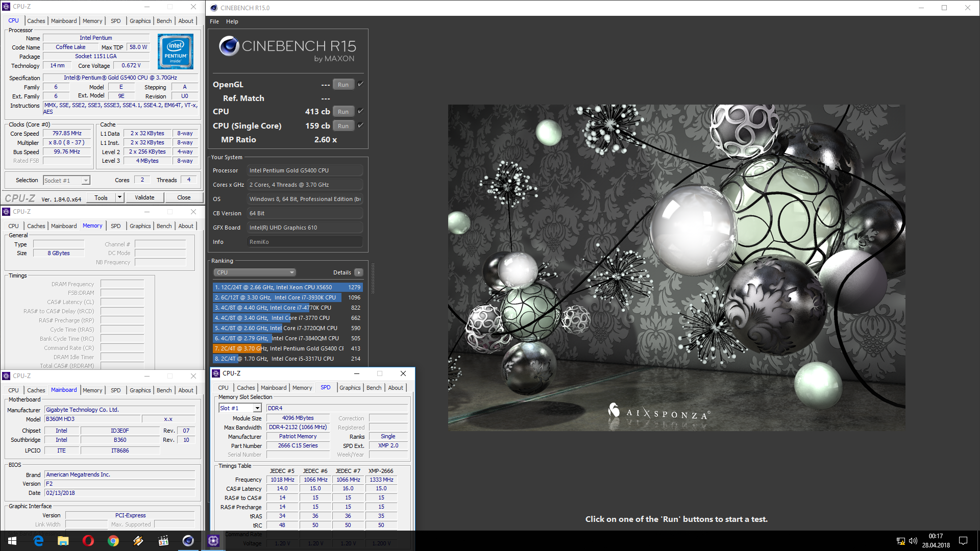Select the Pentium Gold G5400 ranking row
This screenshot has height=551, width=980.
coord(287,348)
